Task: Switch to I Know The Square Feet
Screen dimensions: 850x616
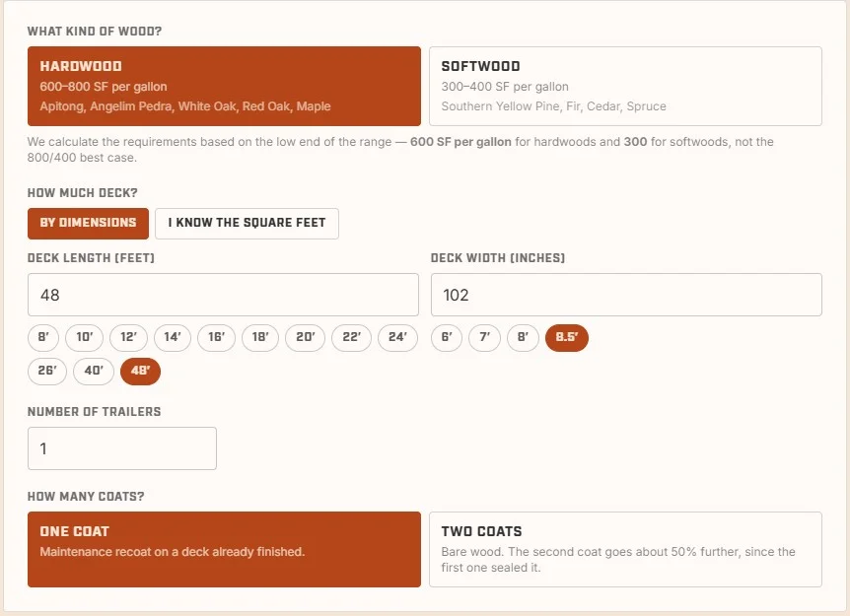Action: point(247,223)
